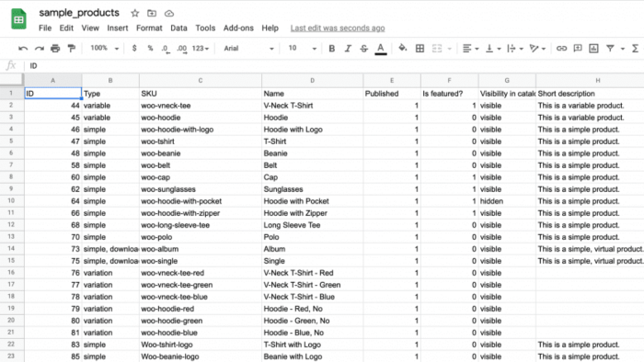Format as percent icon
Viewport: 644px width, 362px height.
coord(150,49)
